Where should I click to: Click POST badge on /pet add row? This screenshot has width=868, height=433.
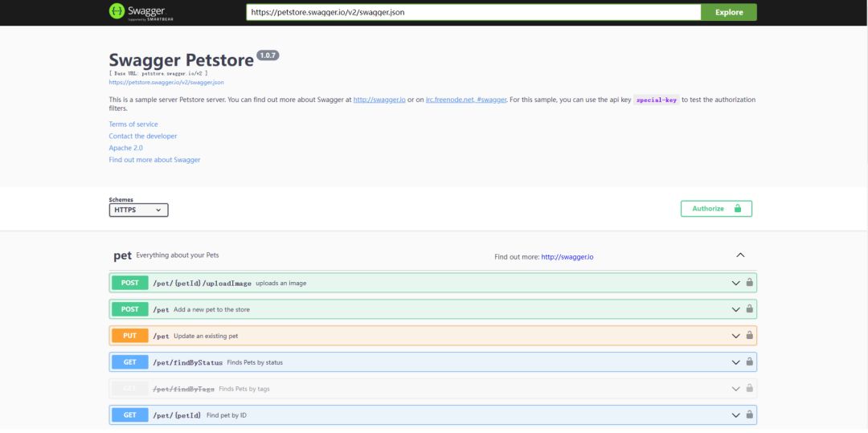pos(129,309)
